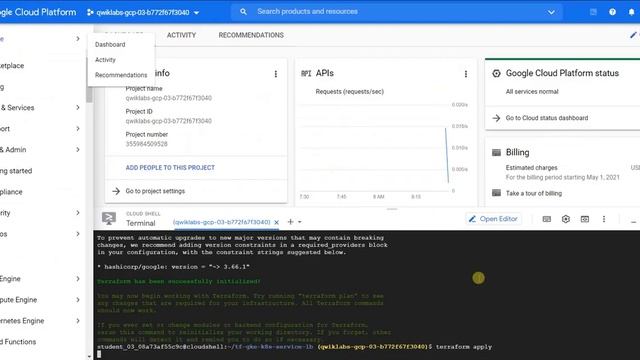Click the Google Cloud Platform status icon
The width and height of the screenshot is (640, 360).
coord(496,73)
